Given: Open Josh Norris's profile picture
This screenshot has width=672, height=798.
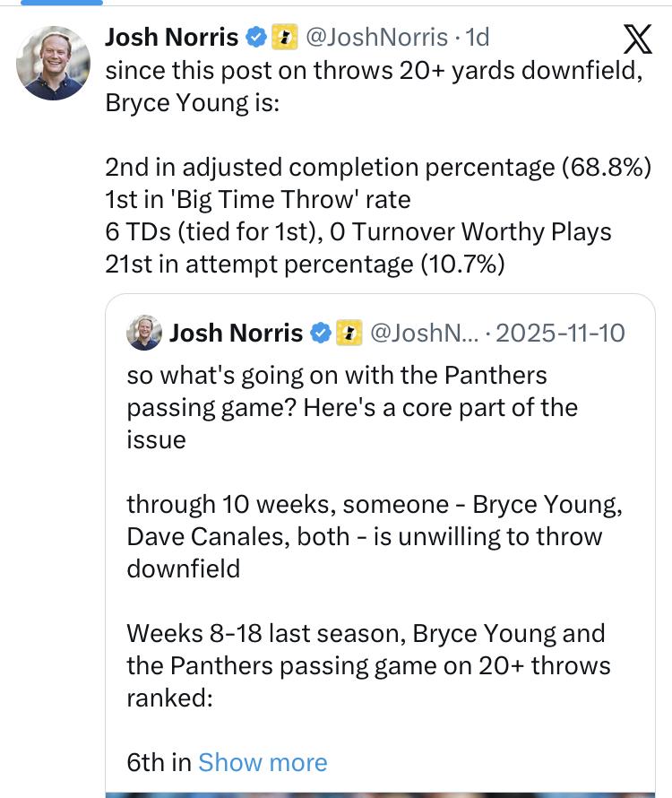Looking at the screenshot, I should 53,63.
